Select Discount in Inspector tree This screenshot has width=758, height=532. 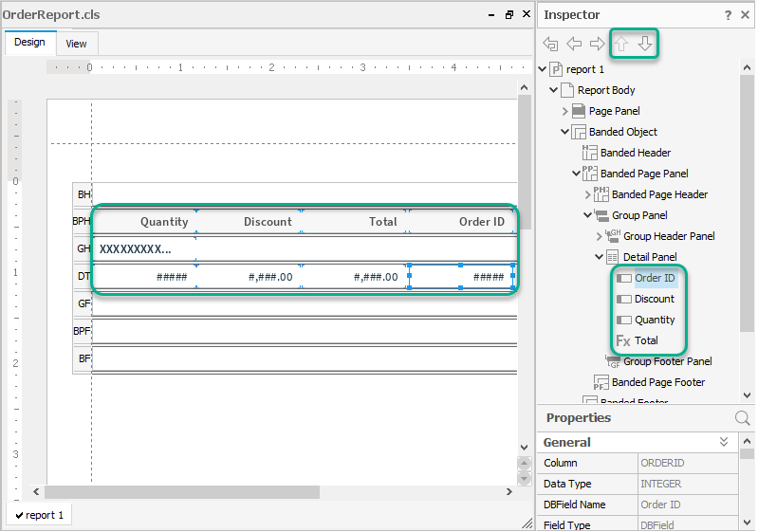click(654, 299)
